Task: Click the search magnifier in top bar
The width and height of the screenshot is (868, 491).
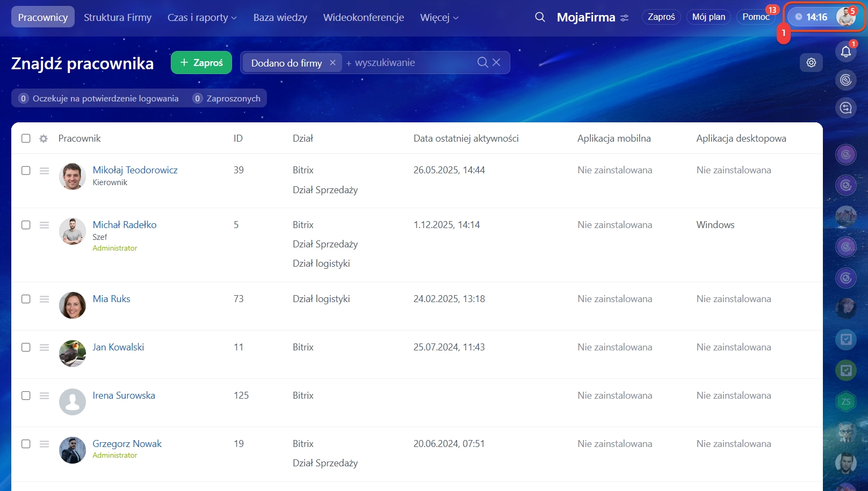Action: click(540, 17)
